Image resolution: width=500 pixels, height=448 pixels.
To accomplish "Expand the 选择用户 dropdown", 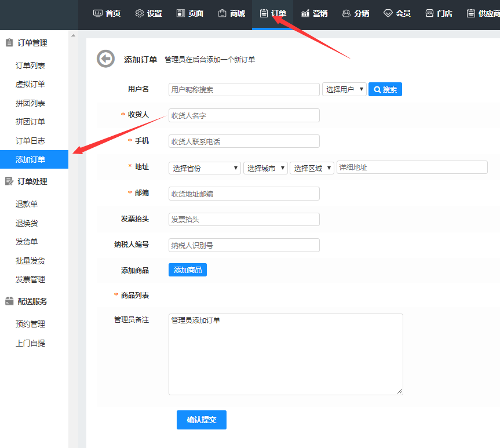I will pos(344,89).
